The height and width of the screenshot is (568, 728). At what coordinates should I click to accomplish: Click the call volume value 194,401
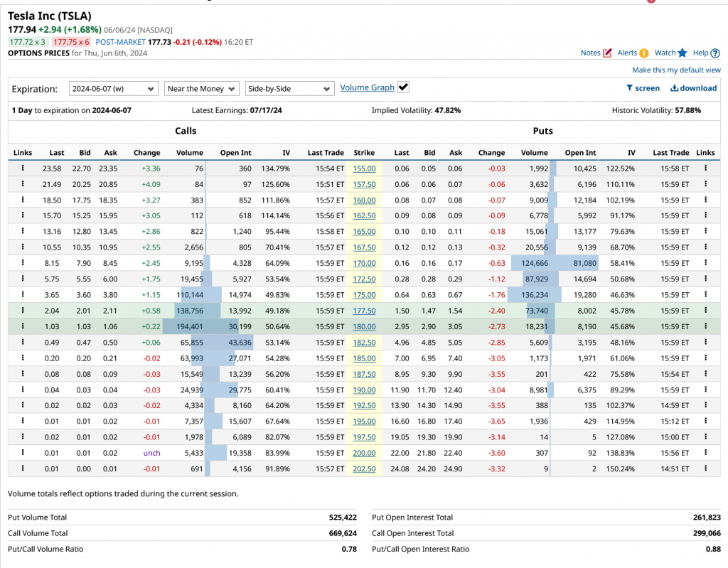pyautogui.click(x=189, y=326)
